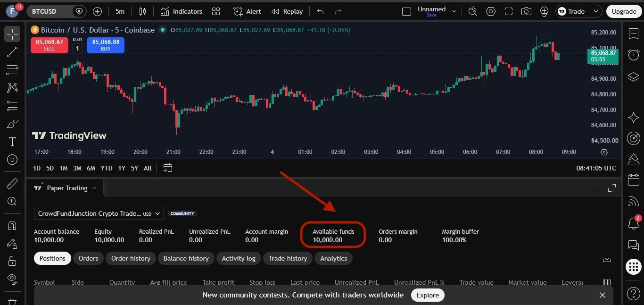Open indicator templates grid icon
Image resolution: width=644 pixels, height=305 pixels.
[x=216, y=11]
